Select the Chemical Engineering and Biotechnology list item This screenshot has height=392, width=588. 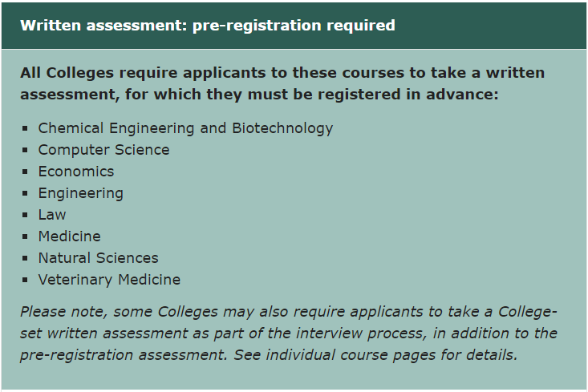coord(185,128)
